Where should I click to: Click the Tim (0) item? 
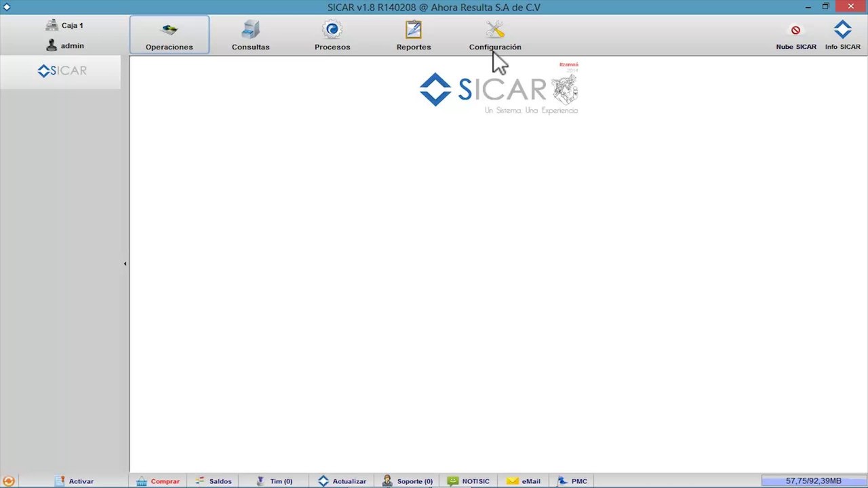[x=274, y=481]
